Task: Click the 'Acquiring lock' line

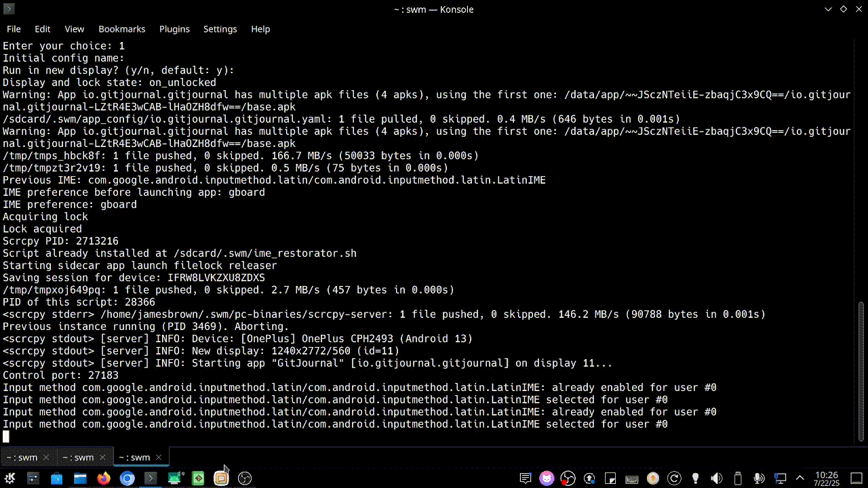Action: (x=45, y=217)
